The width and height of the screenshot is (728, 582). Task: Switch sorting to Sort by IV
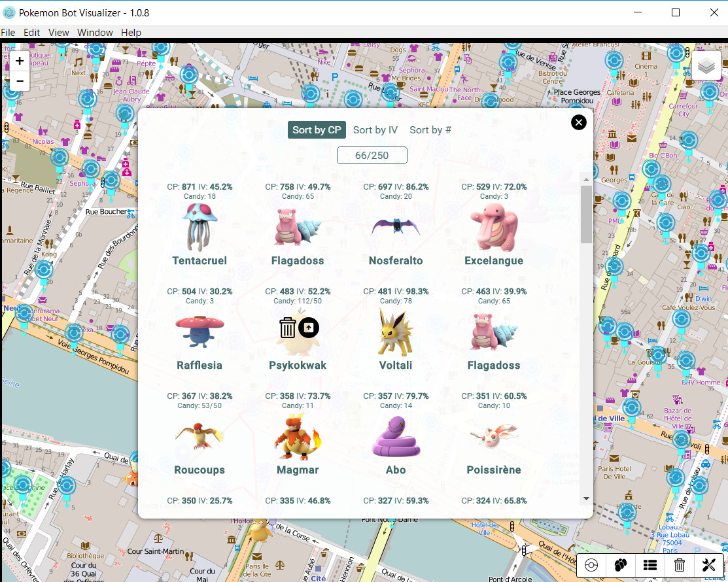(375, 130)
